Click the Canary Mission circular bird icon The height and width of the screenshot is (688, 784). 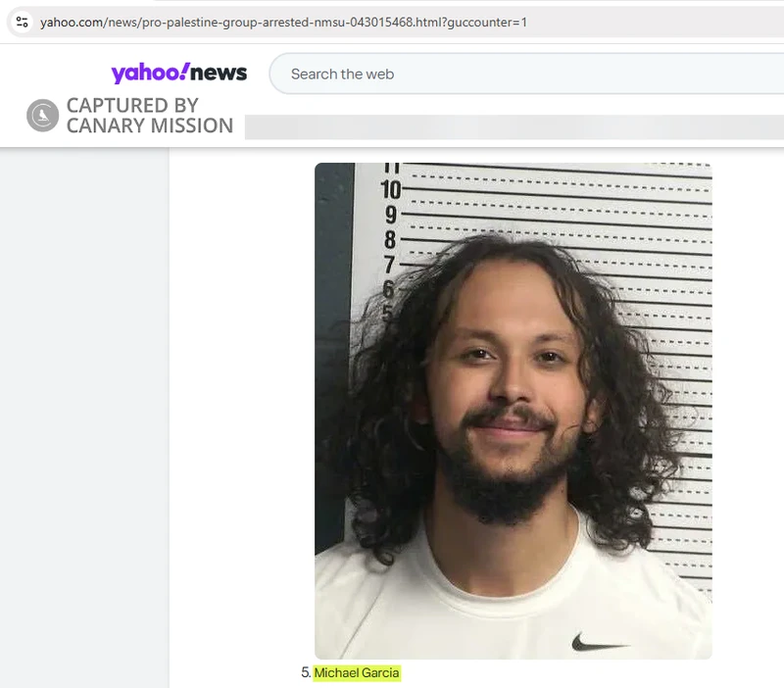click(42, 116)
